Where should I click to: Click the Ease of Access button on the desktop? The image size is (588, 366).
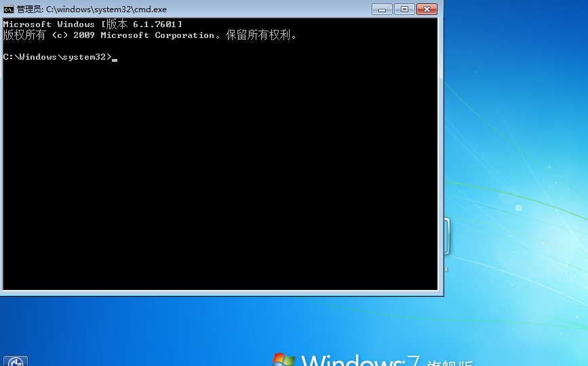(16, 361)
